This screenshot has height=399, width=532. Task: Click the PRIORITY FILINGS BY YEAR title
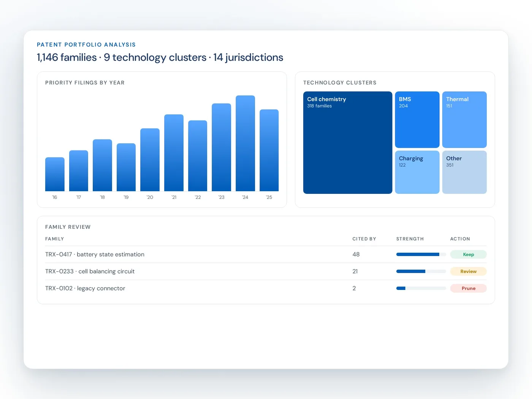tap(85, 83)
